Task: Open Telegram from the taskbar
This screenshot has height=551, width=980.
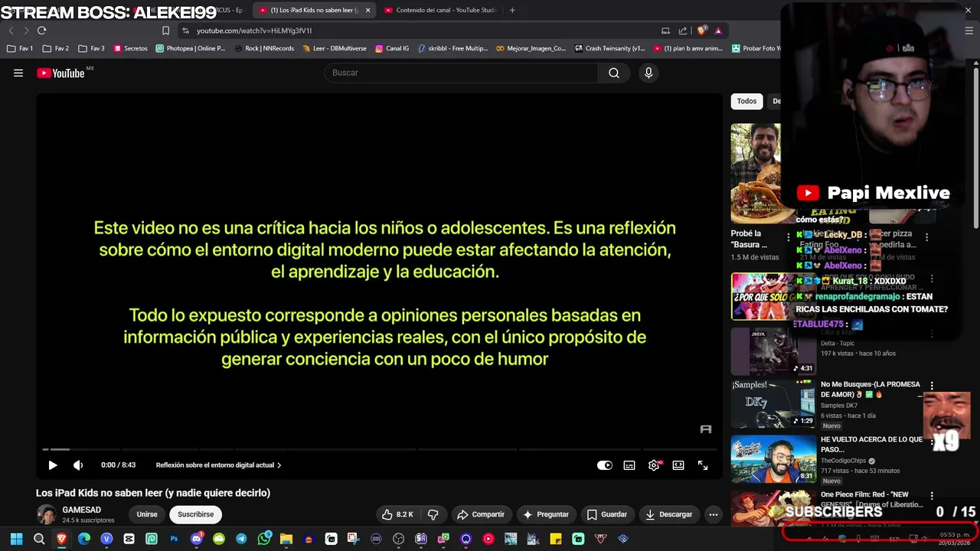Action: pos(241,539)
